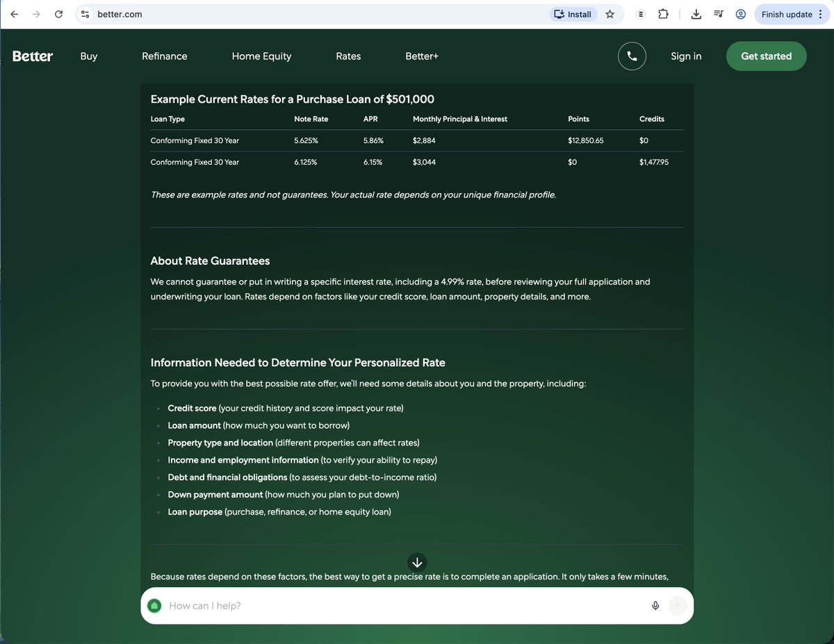Click the phone call icon
This screenshot has height=644, width=834.
click(x=632, y=56)
